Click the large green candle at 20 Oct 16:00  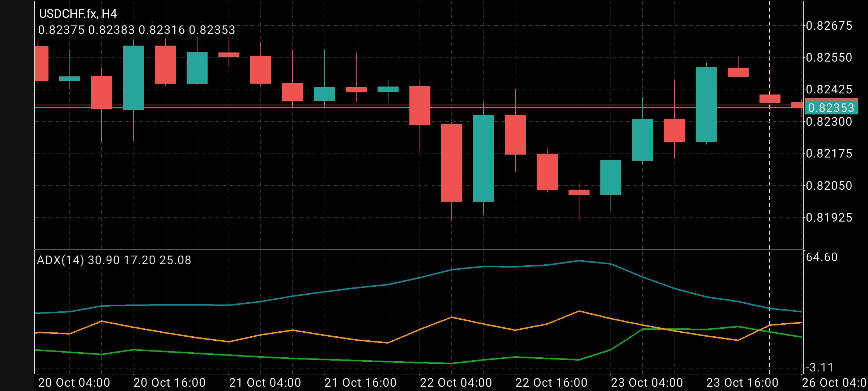tap(133, 77)
